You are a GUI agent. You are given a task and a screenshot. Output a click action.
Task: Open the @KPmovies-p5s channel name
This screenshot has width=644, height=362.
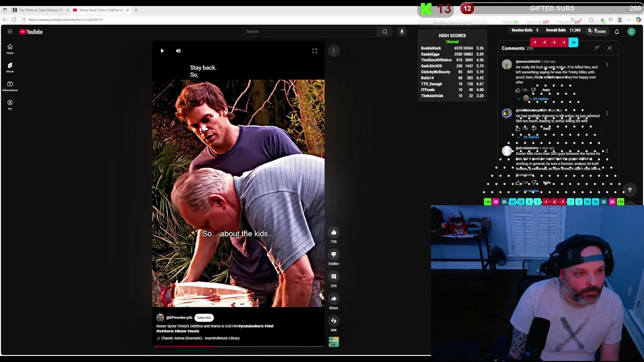179,318
